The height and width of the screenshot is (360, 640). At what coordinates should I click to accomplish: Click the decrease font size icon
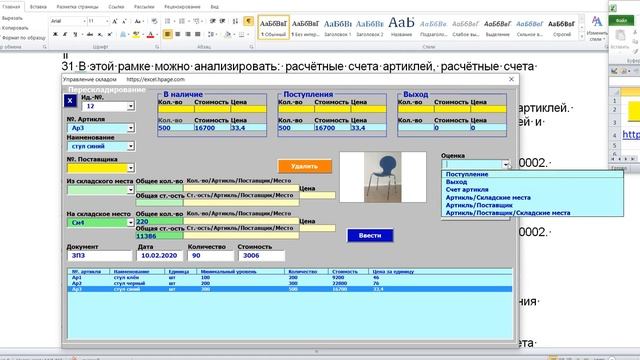coord(124,21)
